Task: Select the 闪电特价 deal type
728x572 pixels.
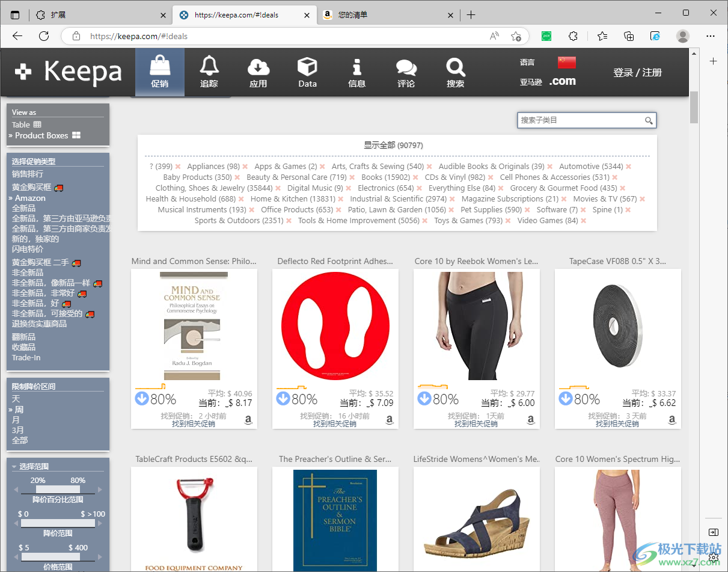Action: tap(28, 249)
